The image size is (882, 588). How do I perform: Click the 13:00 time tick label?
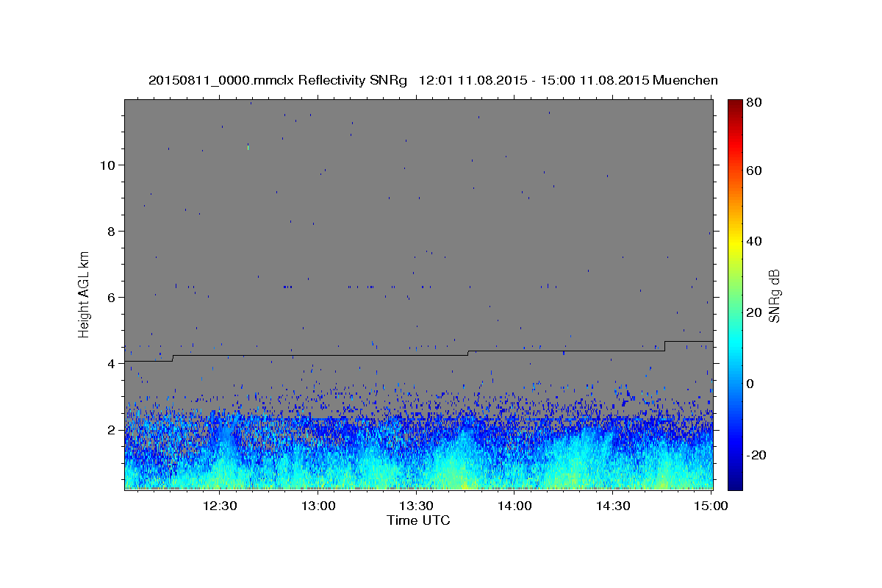point(318,506)
